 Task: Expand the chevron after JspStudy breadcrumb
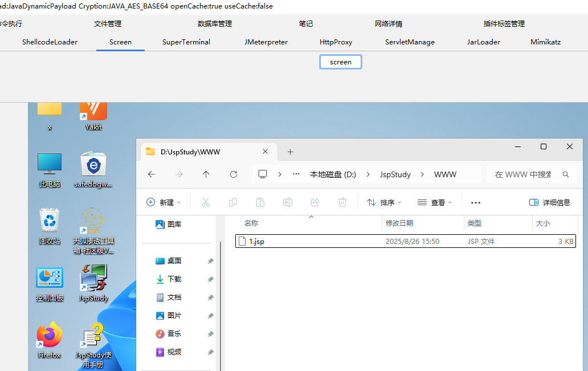click(x=422, y=174)
